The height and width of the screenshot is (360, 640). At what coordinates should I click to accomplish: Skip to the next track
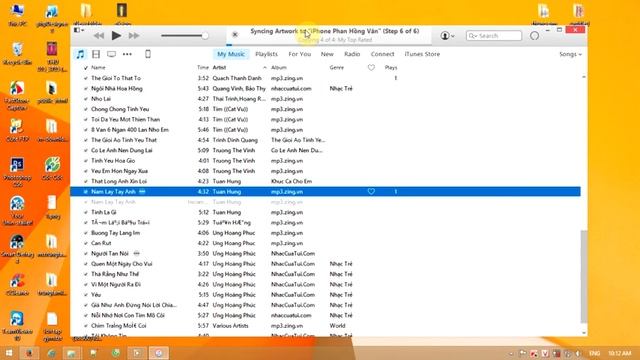click(x=134, y=36)
